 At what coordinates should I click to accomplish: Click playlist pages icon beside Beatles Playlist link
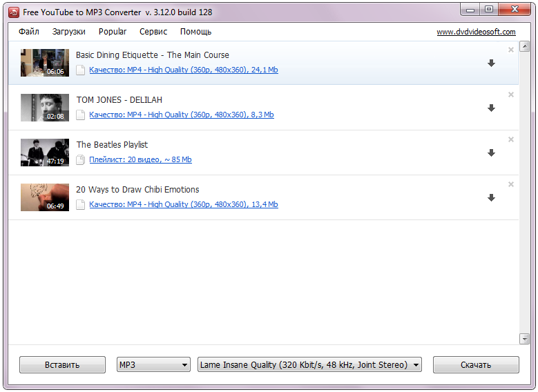point(80,160)
